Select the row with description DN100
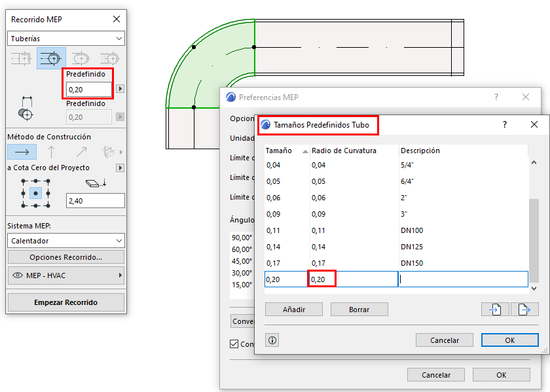This screenshot has width=550, height=392. pos(396,230)
